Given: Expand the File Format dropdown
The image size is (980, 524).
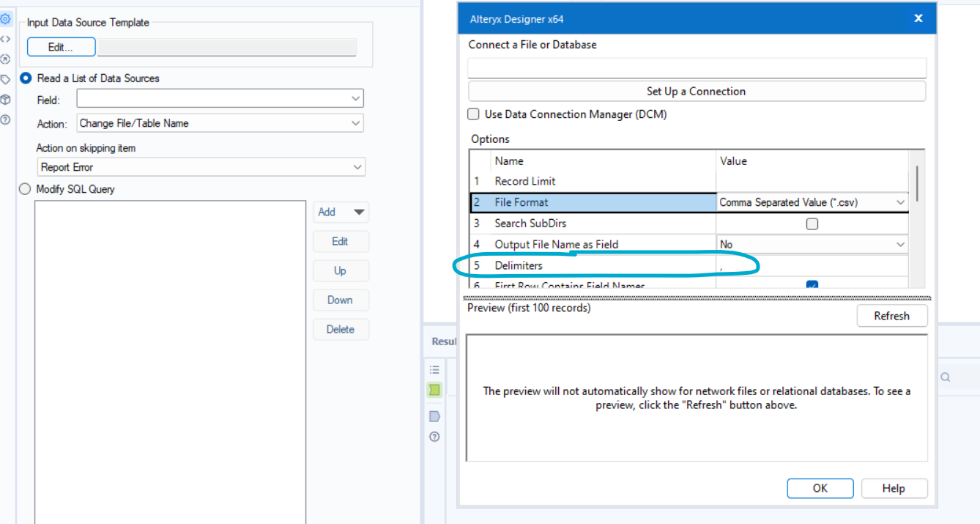Looking at the screenshot, I should pos(899,202).
